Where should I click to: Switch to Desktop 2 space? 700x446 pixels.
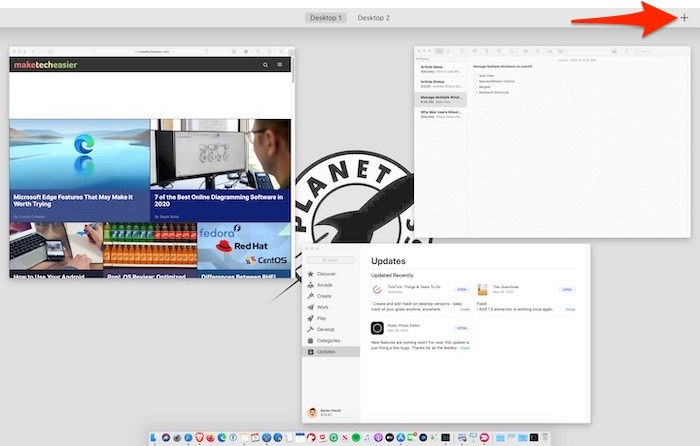coord(374,18)
